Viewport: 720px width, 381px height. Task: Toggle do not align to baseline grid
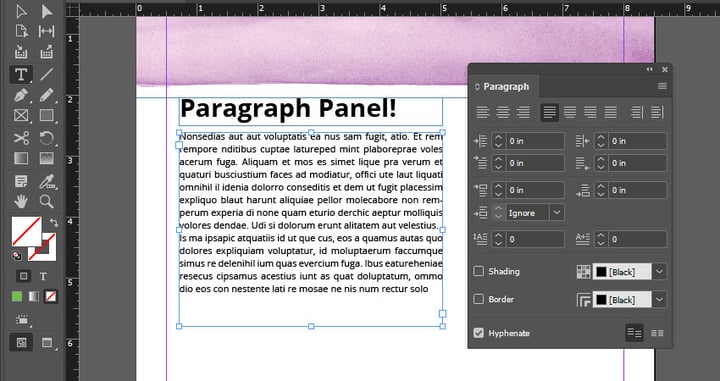(x=635, y=333)
